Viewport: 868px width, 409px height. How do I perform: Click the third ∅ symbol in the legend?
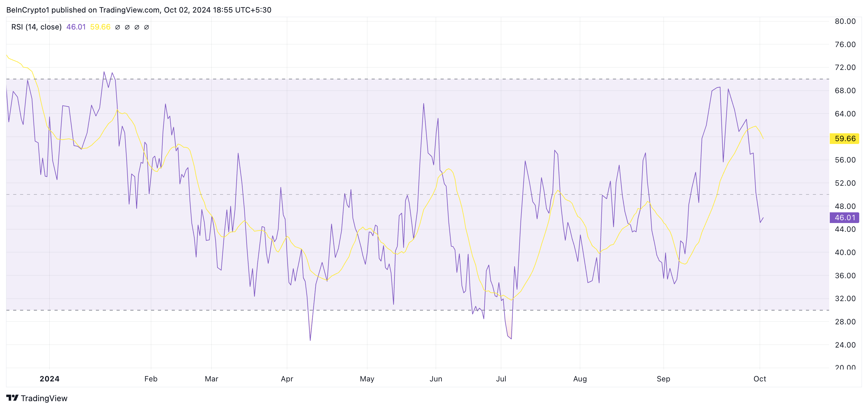coord(137,27)
